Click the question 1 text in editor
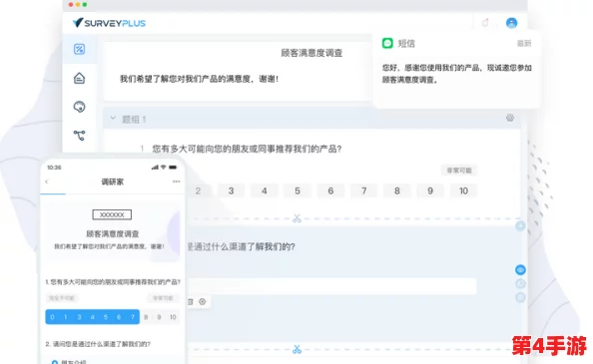This screenshot has width=593, height=364. [x=247, y=150]
